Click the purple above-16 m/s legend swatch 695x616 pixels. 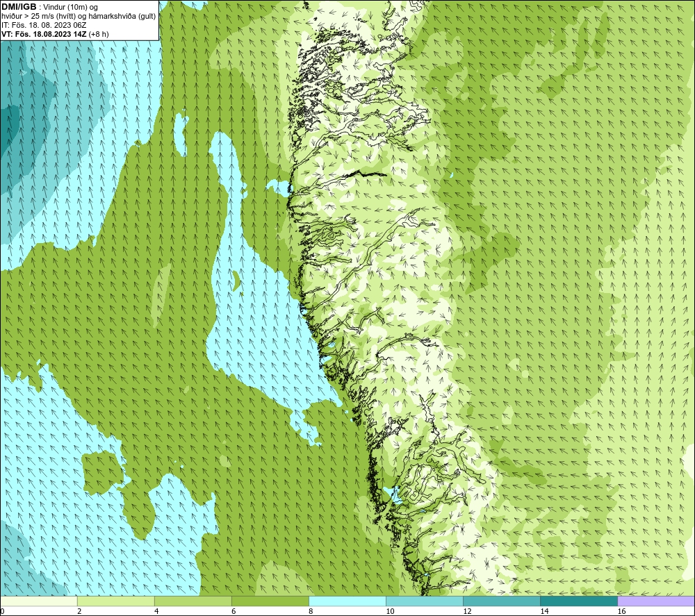tap(655, 601)
